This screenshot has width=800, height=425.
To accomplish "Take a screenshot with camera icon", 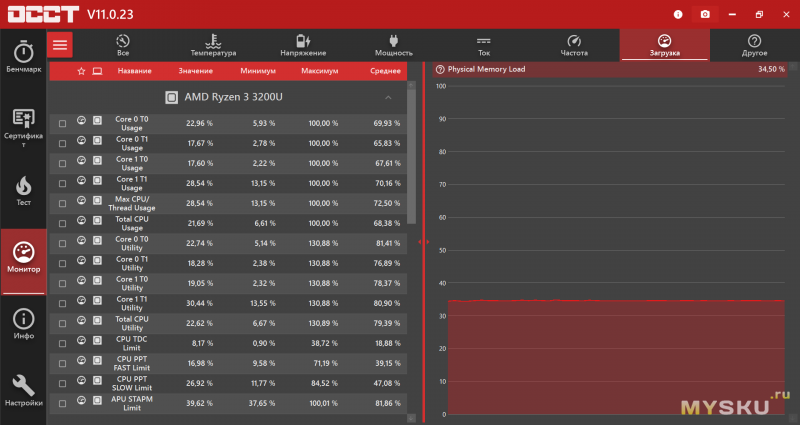I will tap(705, 14).
